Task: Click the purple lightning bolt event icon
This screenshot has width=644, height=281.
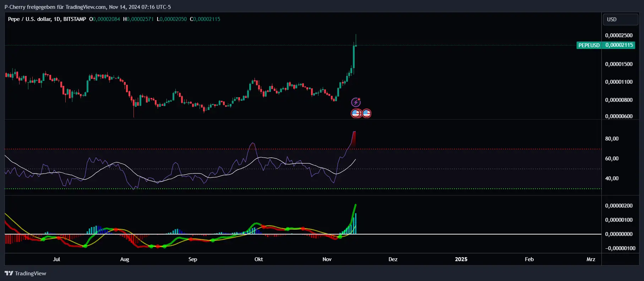Action: pyautogui.click(x=356, y=103)
